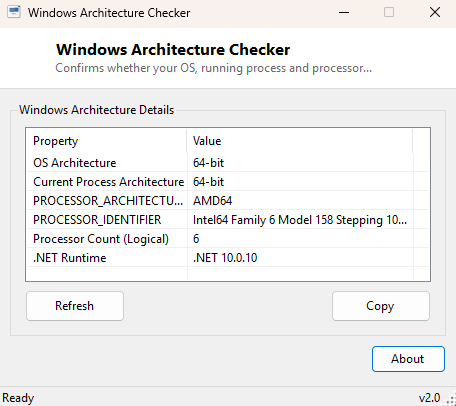Click the Windows Architecture Details group label
456x406 pixels.
point(97,110)
